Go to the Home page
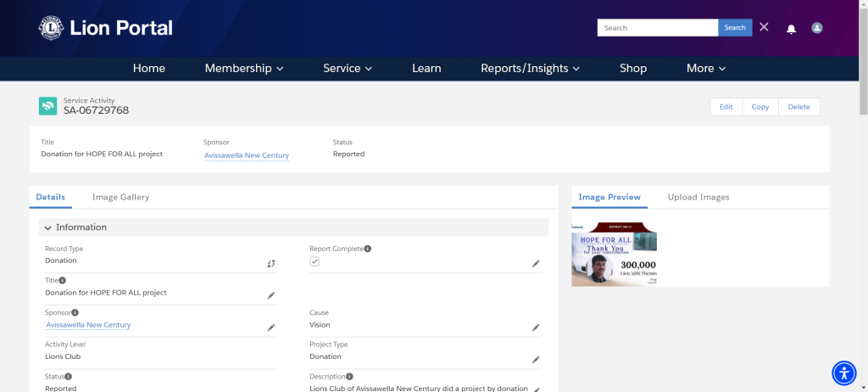This screenshot has width=868, height=392. [x=149, y=68]
